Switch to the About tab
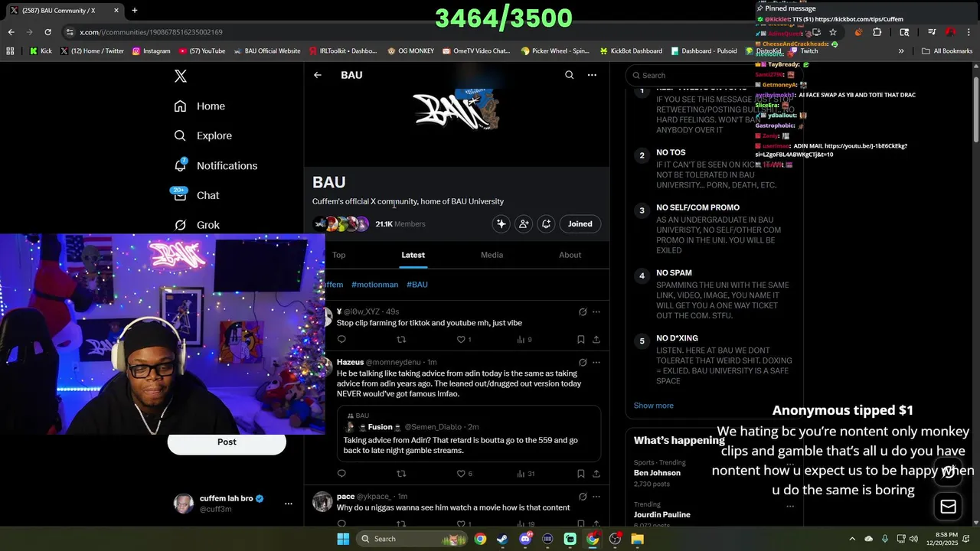This screenshot has width=980, height=551. point(570,255)
